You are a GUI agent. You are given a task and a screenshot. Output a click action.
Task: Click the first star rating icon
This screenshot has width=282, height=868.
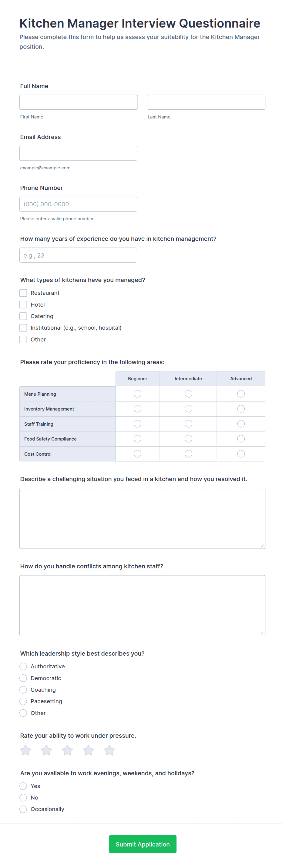point(26,750)
